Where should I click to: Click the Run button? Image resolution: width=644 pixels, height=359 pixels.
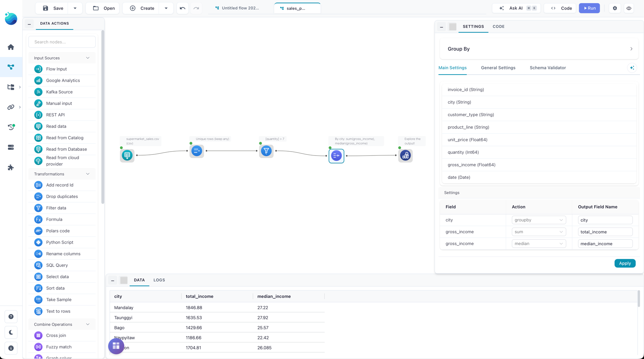point(589,8)
